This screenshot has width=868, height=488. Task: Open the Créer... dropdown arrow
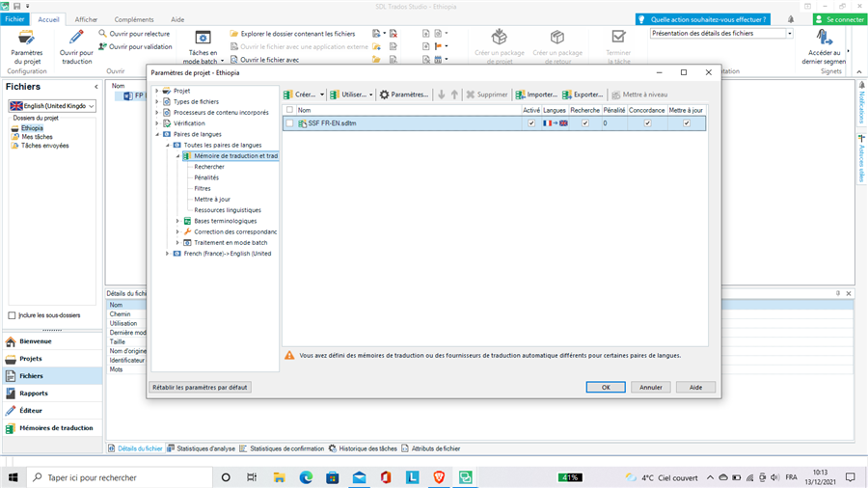(x=321, y=95)
